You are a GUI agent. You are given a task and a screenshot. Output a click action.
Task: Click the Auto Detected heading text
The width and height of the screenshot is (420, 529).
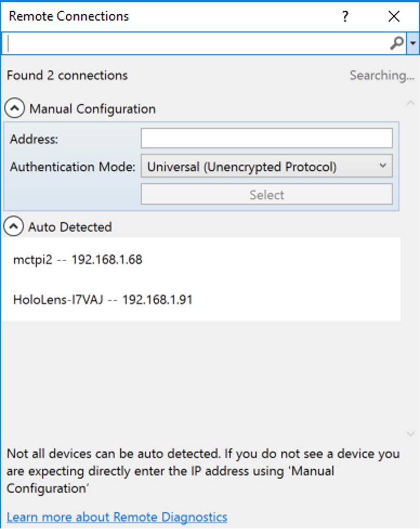70,227
